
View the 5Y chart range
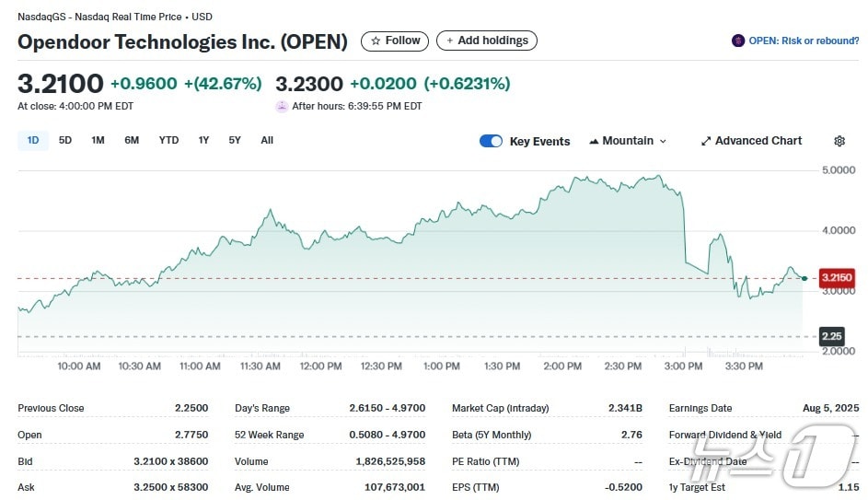click(235, 140)
